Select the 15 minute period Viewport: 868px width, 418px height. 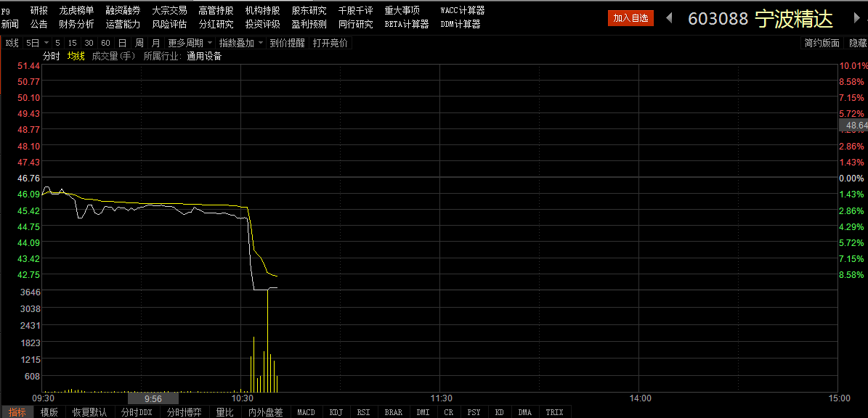[73, 43]
